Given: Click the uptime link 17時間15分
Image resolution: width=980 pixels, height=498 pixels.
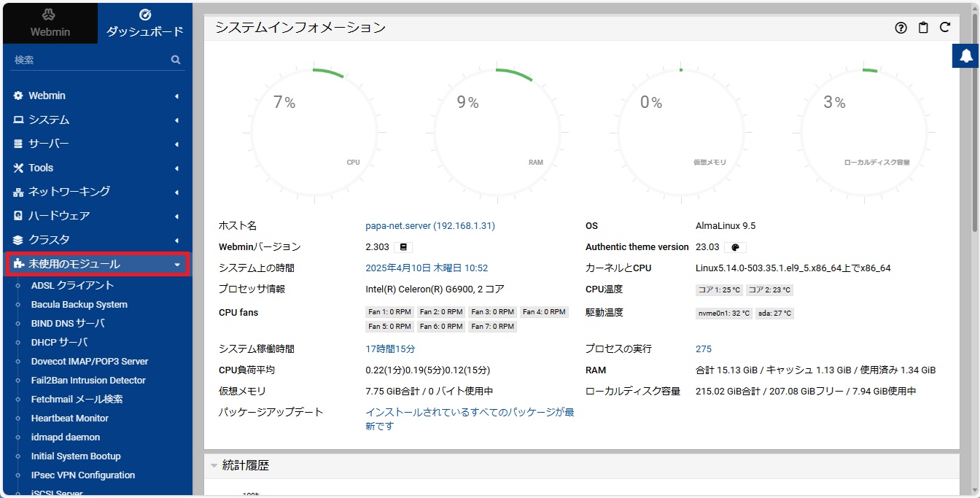Looking at the screenshot, I should pyautogui.click(x=390, y=349).
